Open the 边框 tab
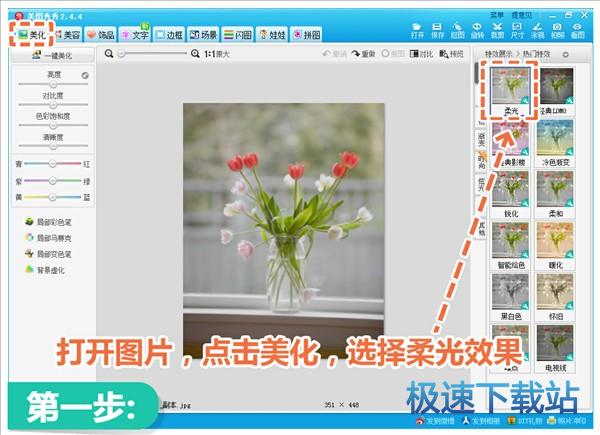 [x=169, y=35]
